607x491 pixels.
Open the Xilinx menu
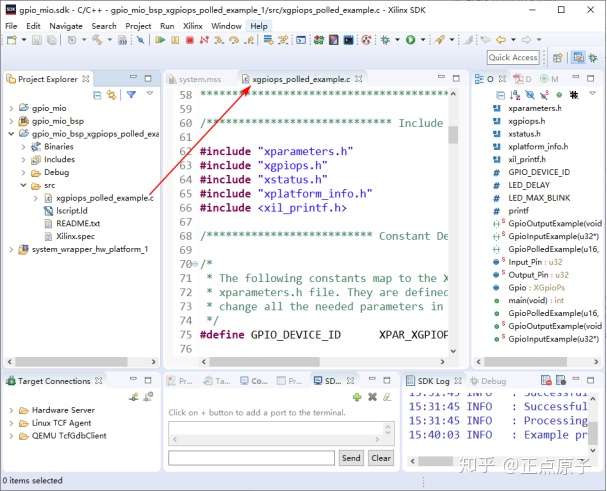tap(194, 25)
